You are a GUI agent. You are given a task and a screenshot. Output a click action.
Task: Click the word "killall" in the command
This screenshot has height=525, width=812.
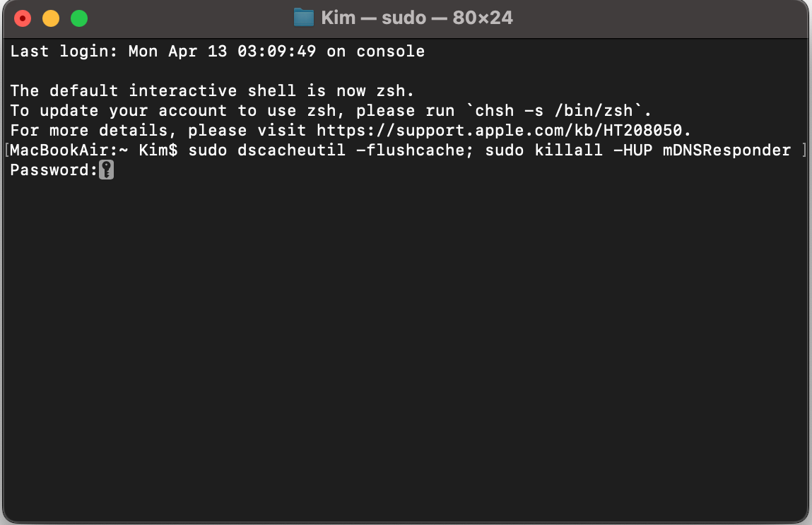563,150
